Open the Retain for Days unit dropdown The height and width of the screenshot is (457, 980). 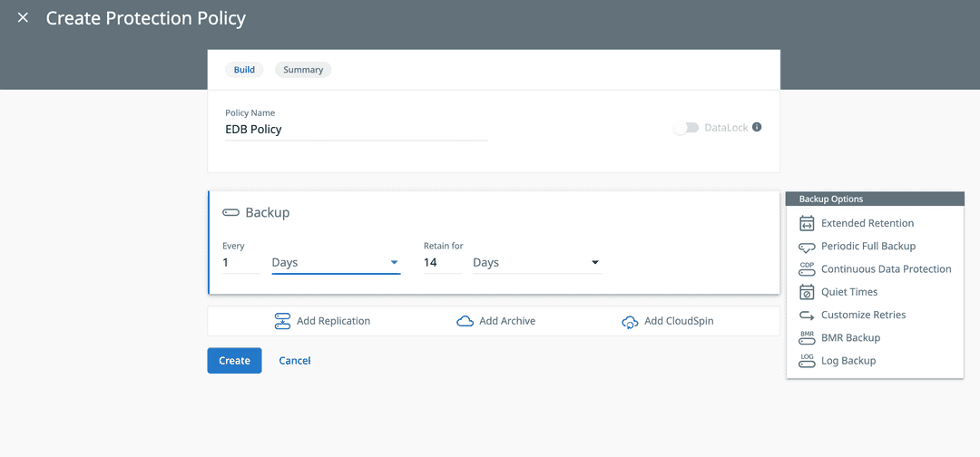[536, 262]
